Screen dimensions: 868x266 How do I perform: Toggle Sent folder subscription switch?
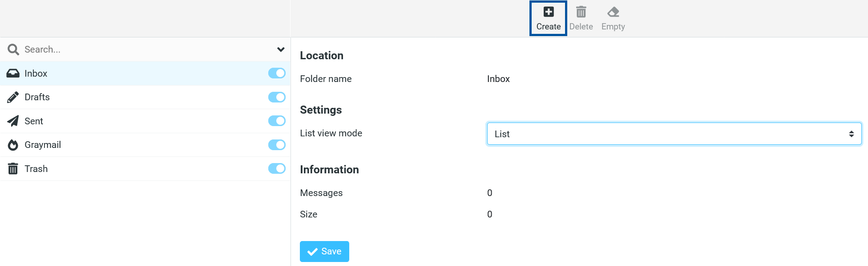[x=277, y=121]
